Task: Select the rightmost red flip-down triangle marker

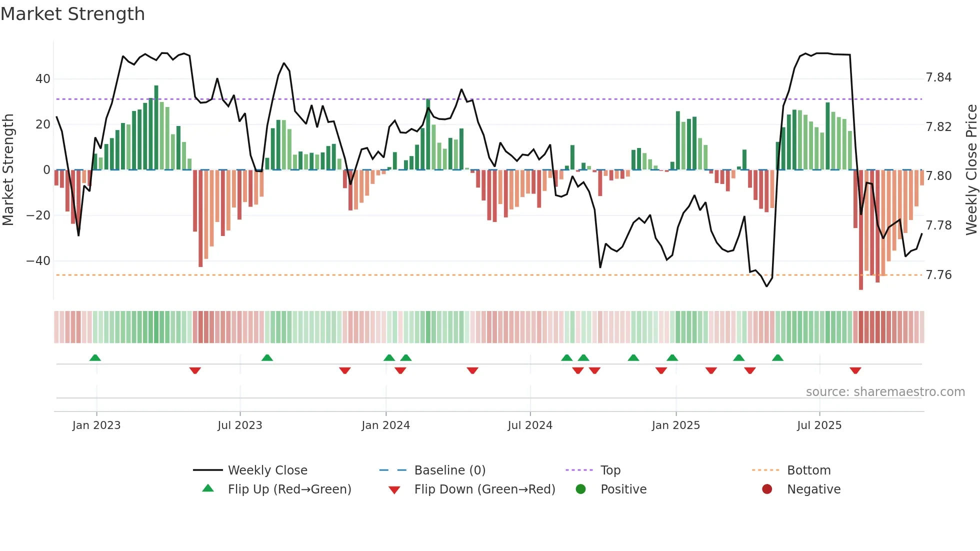Action: (855, 370)
